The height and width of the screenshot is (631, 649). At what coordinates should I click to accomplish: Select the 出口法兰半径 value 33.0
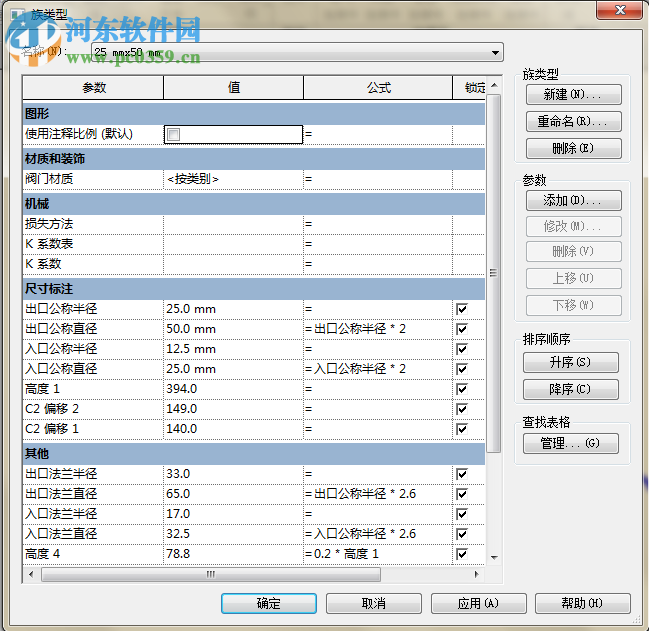(x=233, y=474)
